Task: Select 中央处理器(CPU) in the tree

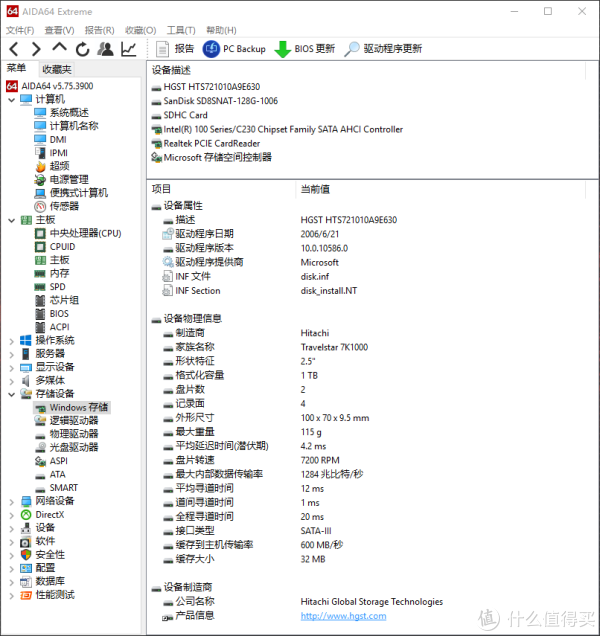Action: pyautogui.click(x=85, y=233)
